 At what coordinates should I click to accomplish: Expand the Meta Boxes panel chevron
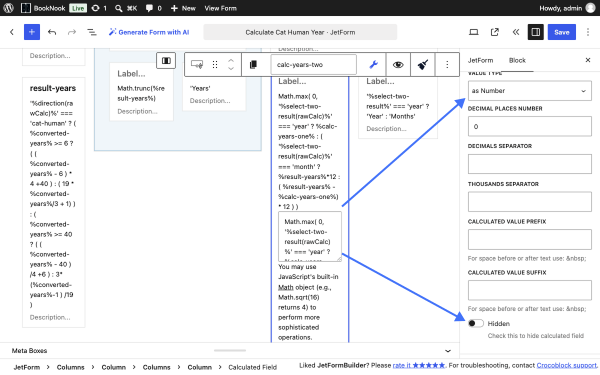[x=448, y=351]
